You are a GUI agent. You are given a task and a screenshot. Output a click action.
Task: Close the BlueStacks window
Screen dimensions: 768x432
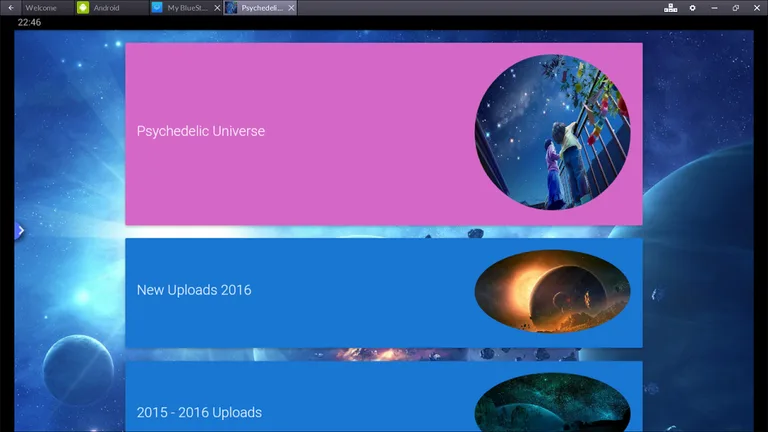coord(757,8)
